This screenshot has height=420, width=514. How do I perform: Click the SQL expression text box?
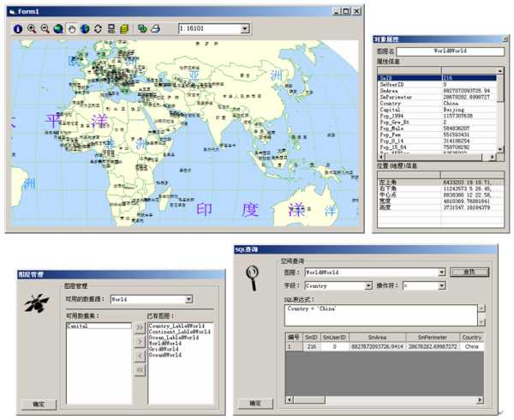click(x=381, y=315)
